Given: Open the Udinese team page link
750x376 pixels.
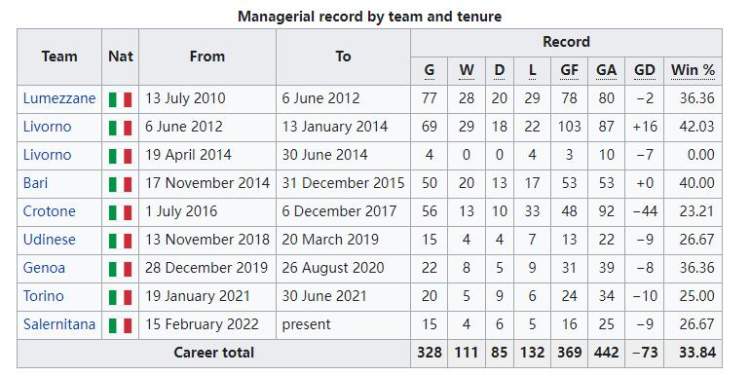Looking at the screenshot, I should click(x=49, y=239).
